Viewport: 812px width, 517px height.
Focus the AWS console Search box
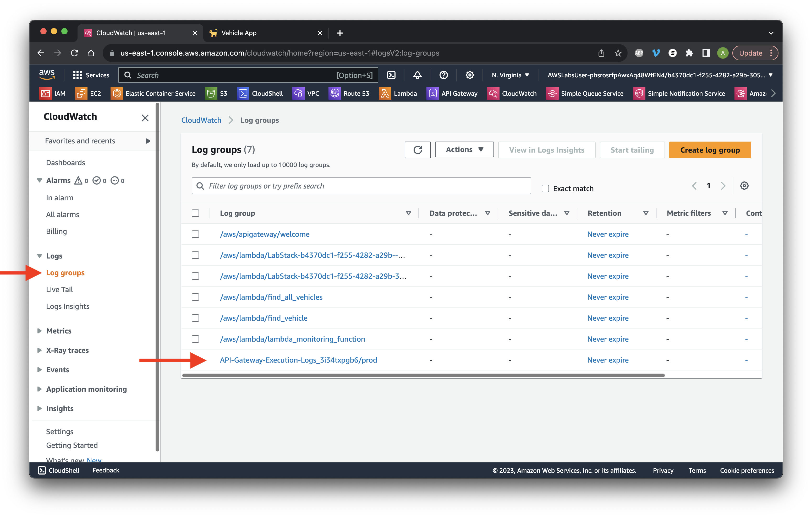(x=248, y=75)
